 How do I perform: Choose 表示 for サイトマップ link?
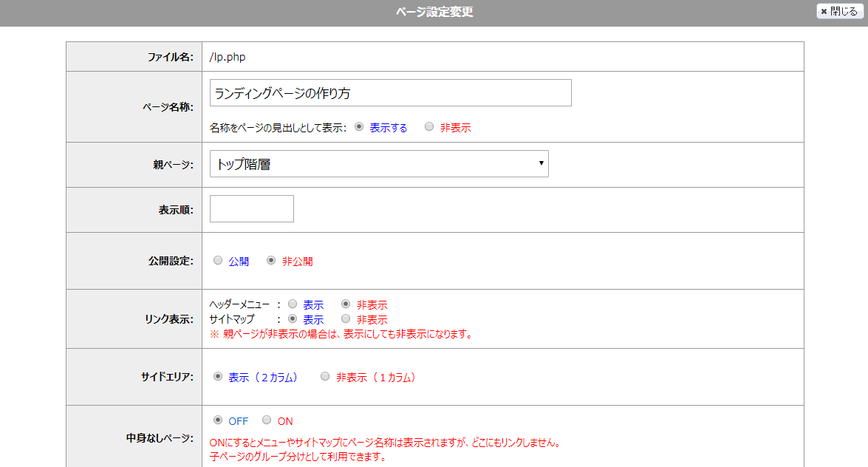293,319
